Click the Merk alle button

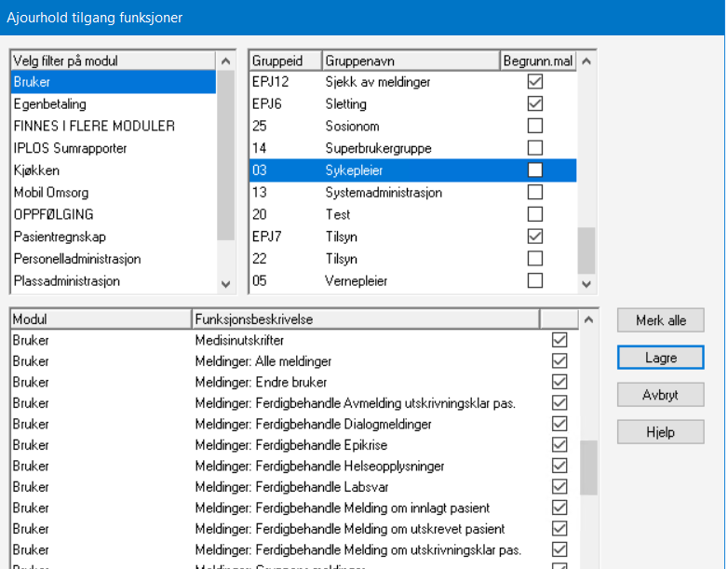pos(660,320)
